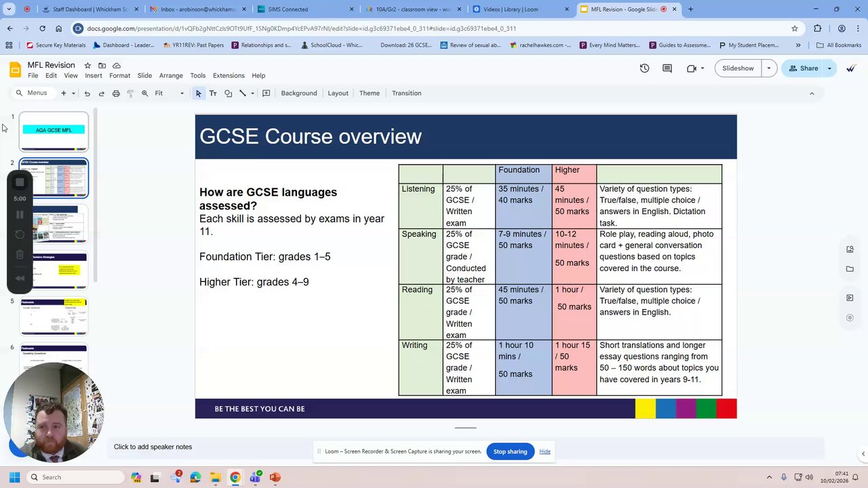Select slide 5 thumbnail in filmstrip

pyautogui.click(x=54, y=316)
